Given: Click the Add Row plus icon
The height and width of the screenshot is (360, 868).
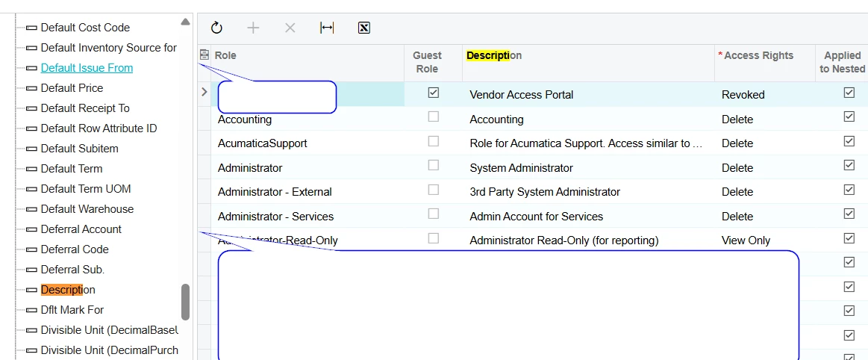Looking at the screenshot, I should 254,28.
